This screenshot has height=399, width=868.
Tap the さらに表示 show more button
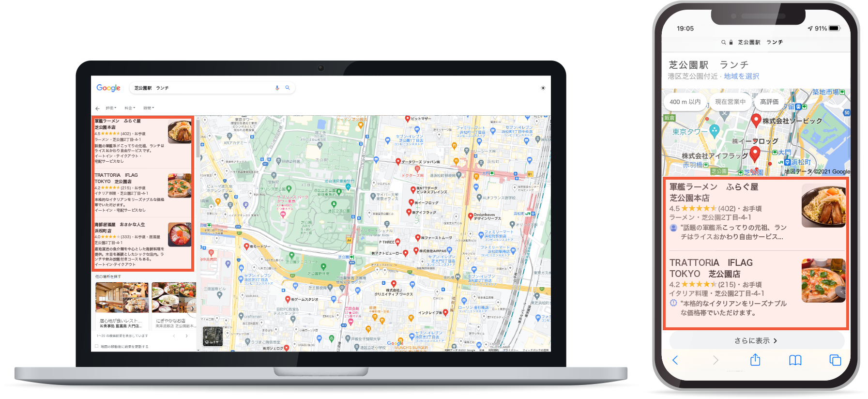(x=755, y=340)
